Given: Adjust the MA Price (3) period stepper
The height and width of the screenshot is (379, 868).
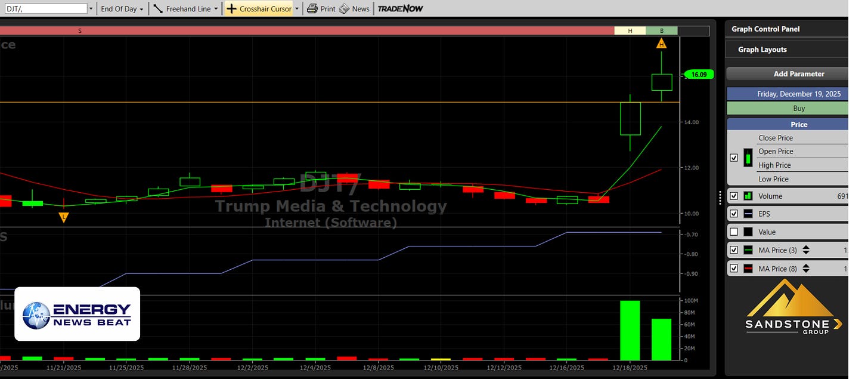Looking at the screenshot, I should pyautogui.click(x=805, y=250).
